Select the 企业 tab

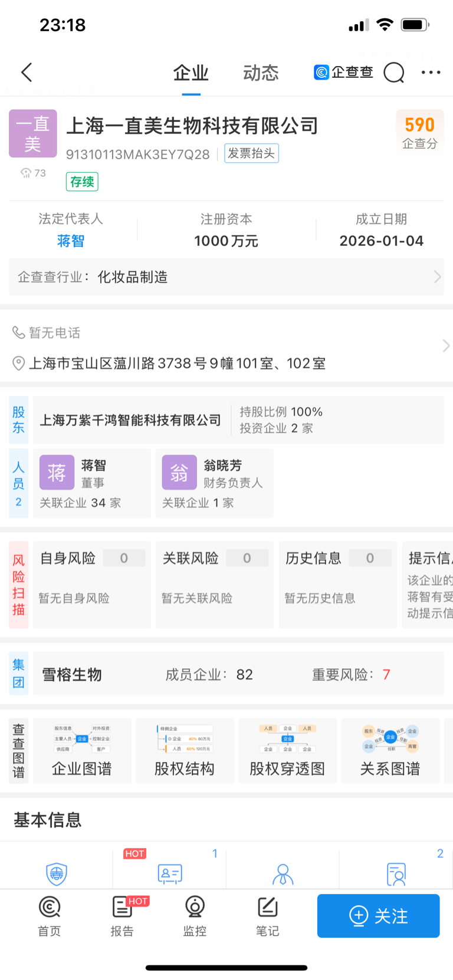click(x=191, y=73)
